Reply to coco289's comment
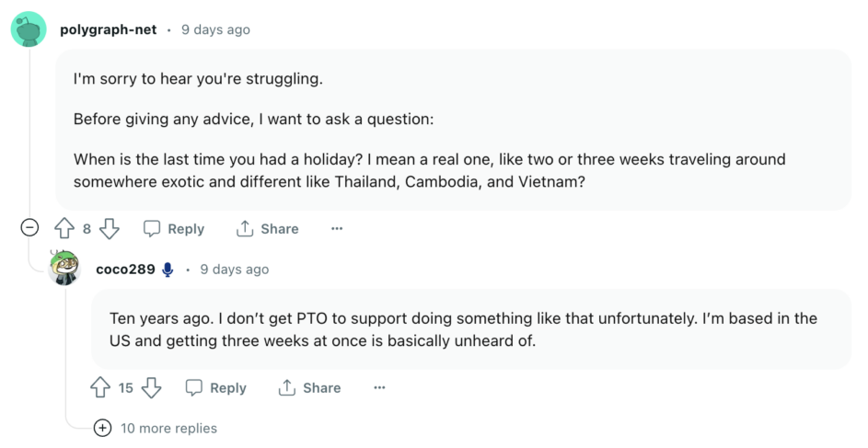868x448 pixels. 216,387
